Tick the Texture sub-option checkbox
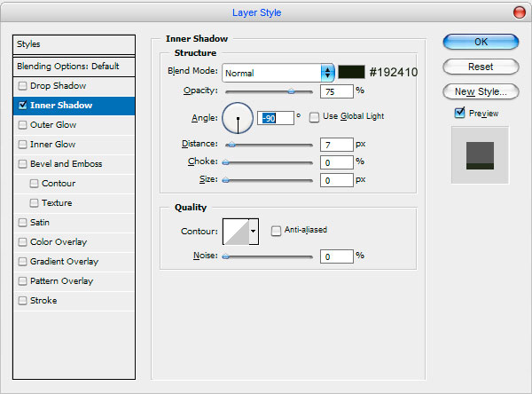 coord(34,203)
